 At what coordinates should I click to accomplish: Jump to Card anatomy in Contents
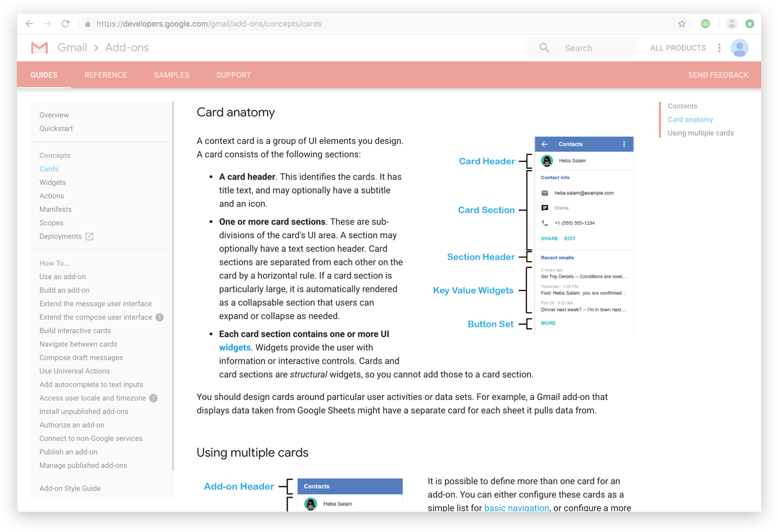[690, 120]
